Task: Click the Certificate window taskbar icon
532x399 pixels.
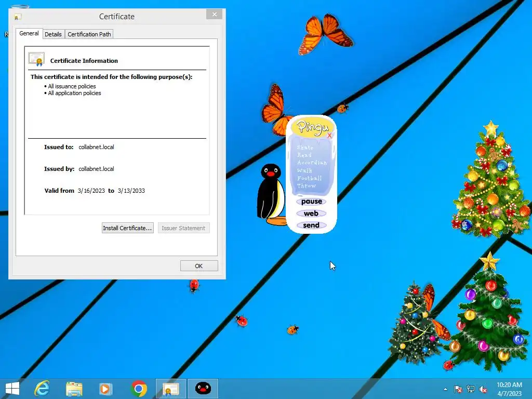Action: 170,389
